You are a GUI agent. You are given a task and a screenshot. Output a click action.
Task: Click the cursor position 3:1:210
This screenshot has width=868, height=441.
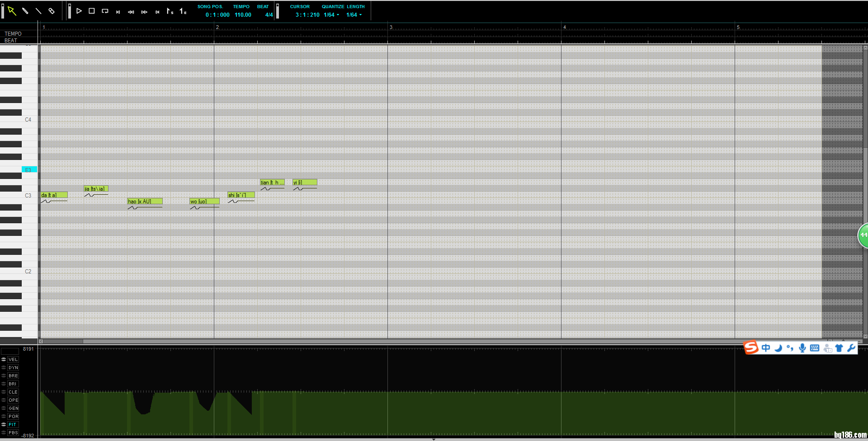point(307,15)
